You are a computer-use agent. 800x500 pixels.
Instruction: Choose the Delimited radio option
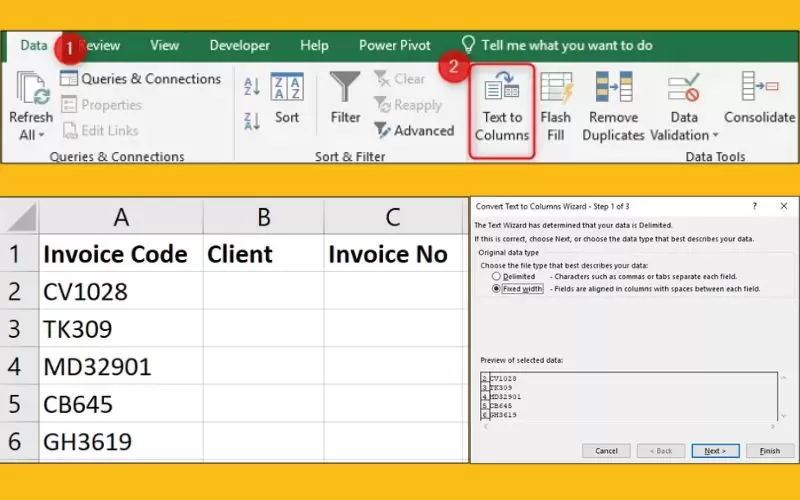pos(496,276)
